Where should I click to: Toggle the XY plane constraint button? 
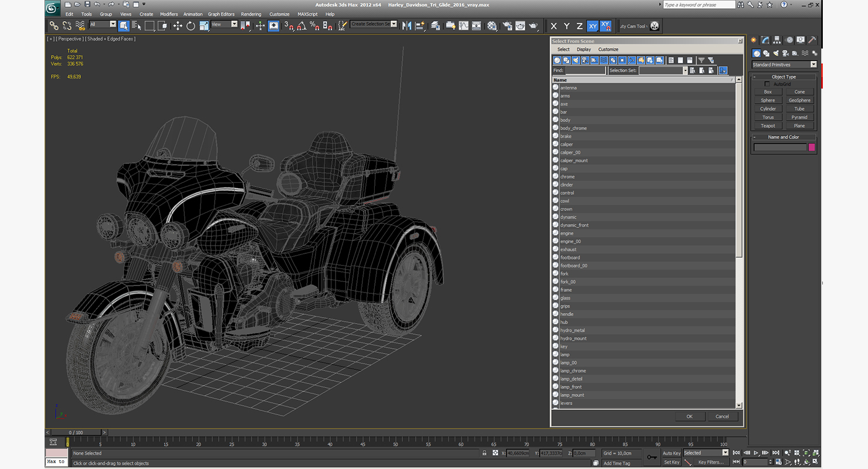(x=592, y=26)
